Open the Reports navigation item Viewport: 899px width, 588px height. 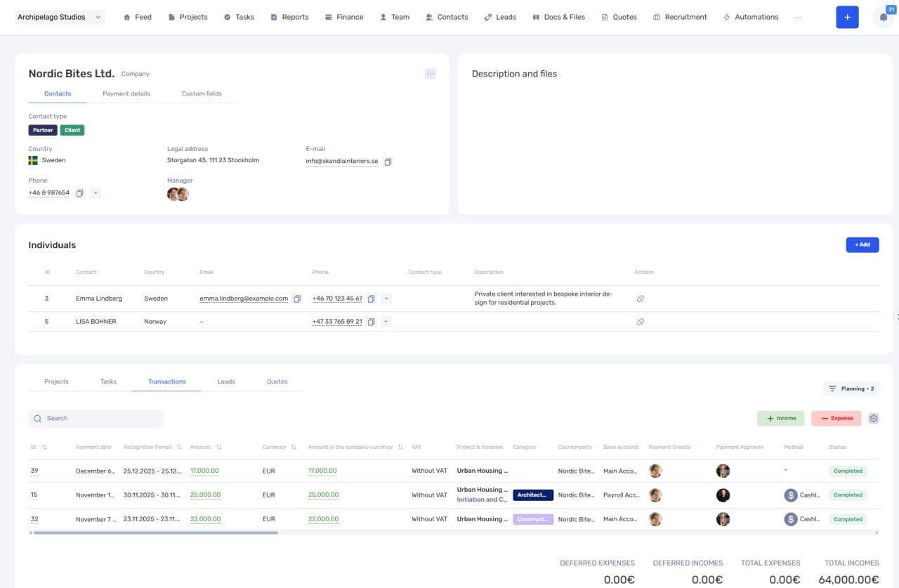tap(289, 17)
